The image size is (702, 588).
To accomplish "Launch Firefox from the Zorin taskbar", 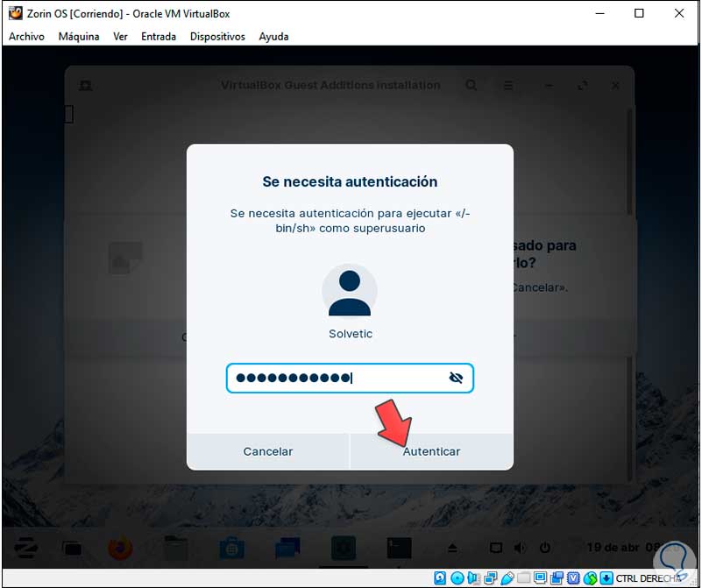I will coord(120,549).
